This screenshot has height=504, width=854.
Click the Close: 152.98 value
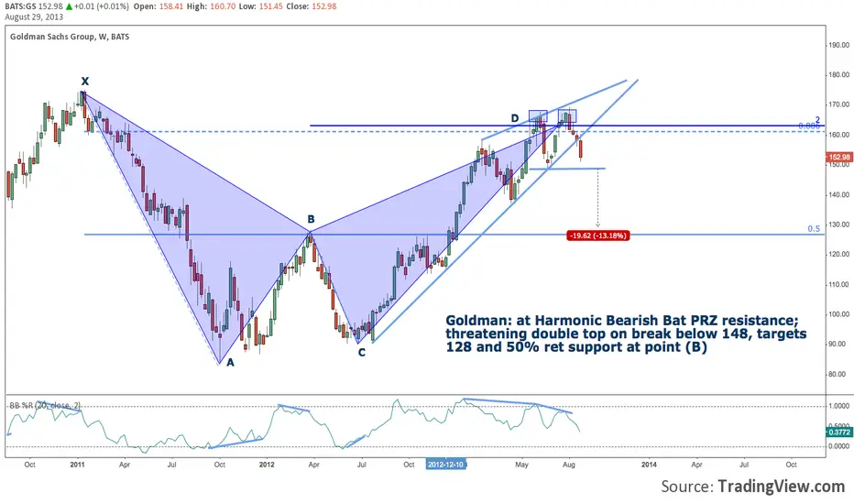[311, 6]
